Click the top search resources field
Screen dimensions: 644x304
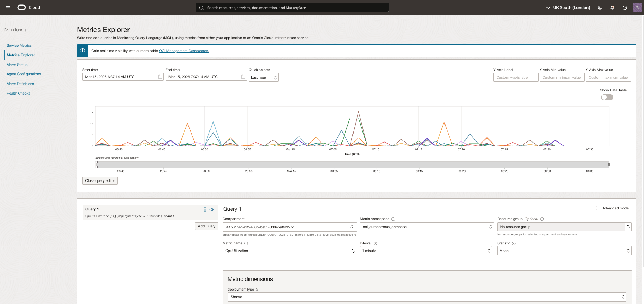292,8
